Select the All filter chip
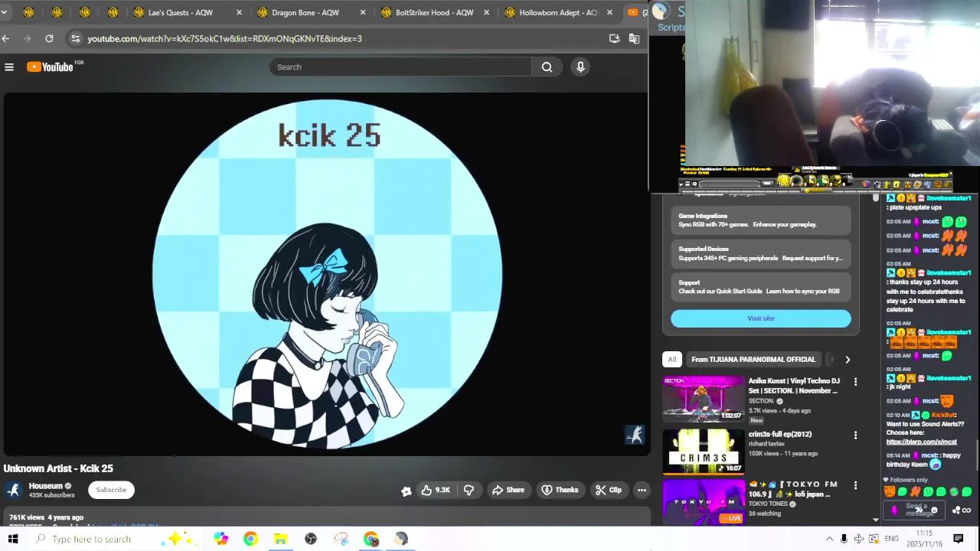This screenshot has width=980, height=551. [x=671, y=359]
